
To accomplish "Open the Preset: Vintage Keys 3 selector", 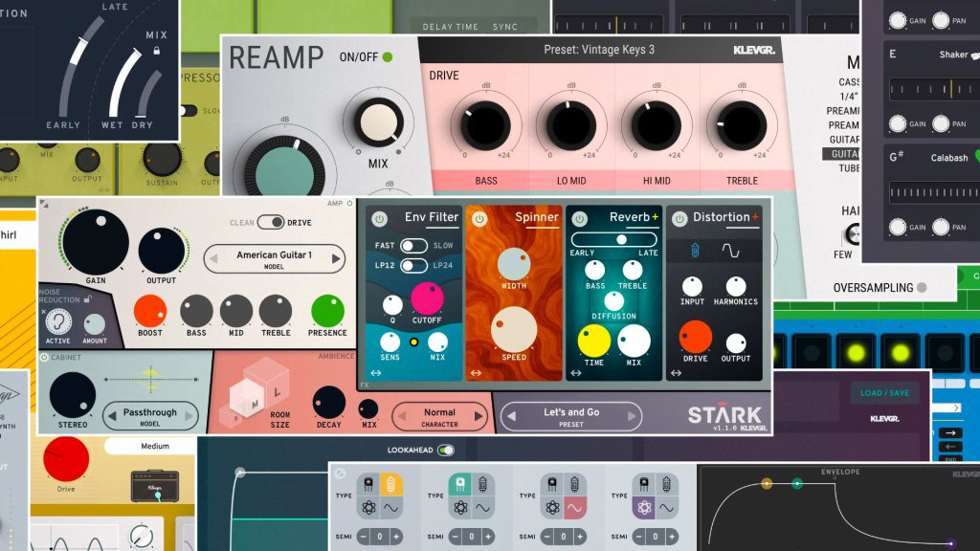I will coord(599,50).
